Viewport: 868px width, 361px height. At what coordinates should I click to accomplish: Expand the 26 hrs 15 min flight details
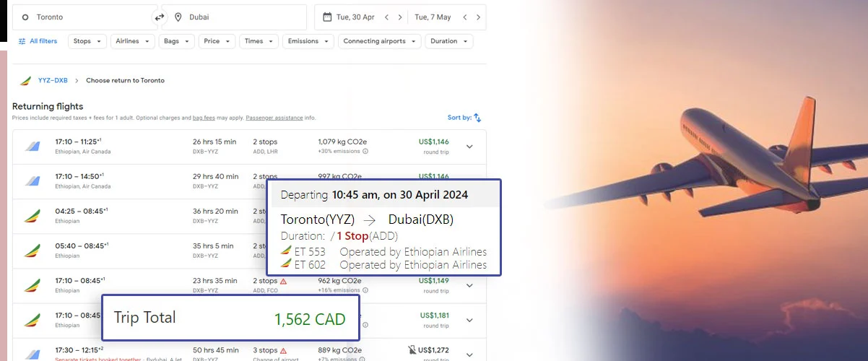point(469,147)
